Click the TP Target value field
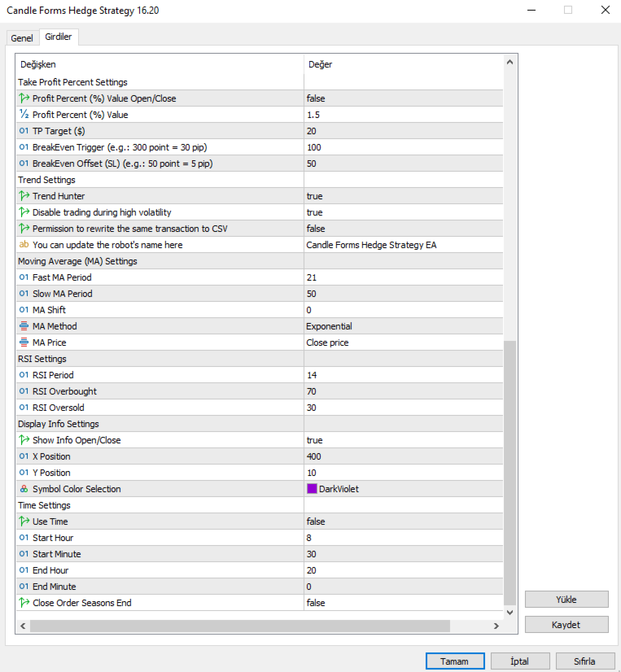 [403, 131]
